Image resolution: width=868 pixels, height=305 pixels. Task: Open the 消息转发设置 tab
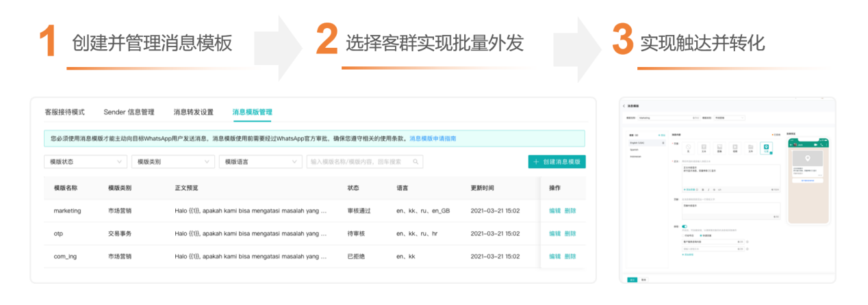coord(193,112)
